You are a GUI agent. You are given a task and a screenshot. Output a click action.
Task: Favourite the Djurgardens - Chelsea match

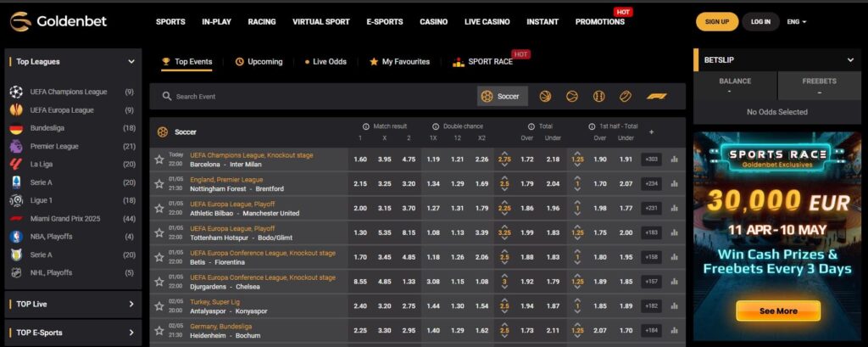[159, 282]
